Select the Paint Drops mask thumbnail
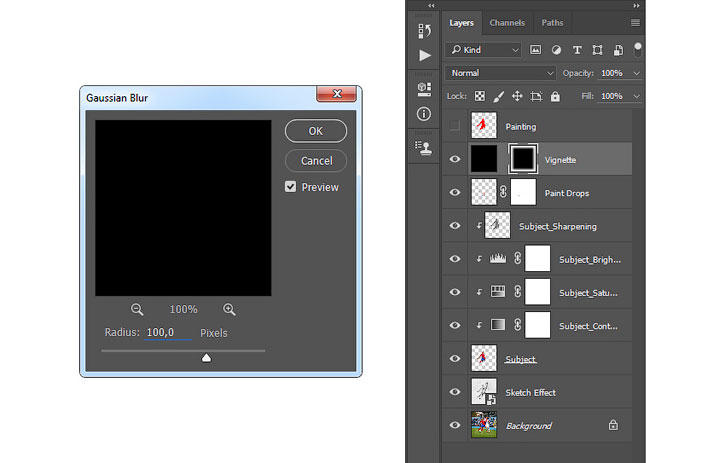The image size is (725, 463). [523, 192]
